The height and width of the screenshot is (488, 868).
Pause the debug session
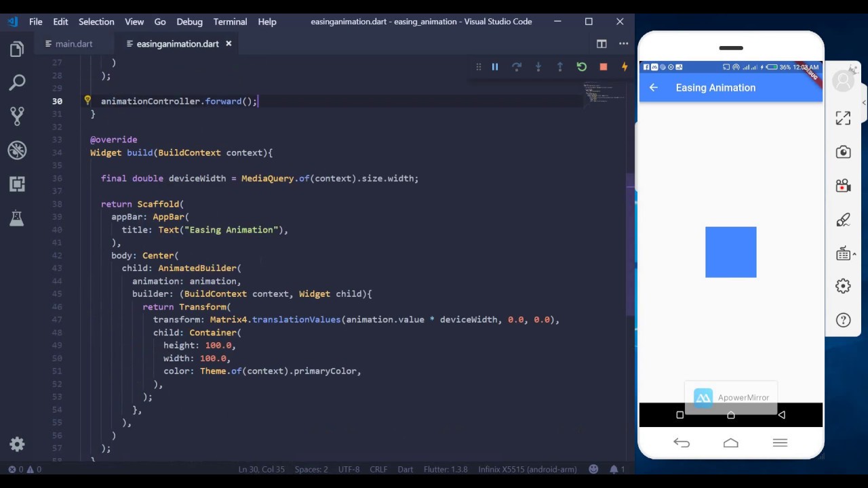pyautogui.click(x=495, y=66)
